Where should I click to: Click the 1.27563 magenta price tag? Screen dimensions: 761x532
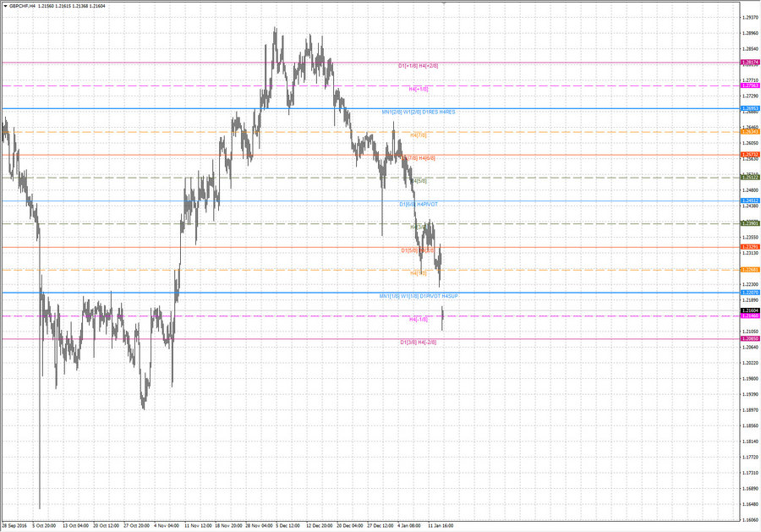click(x=750, y=85)
